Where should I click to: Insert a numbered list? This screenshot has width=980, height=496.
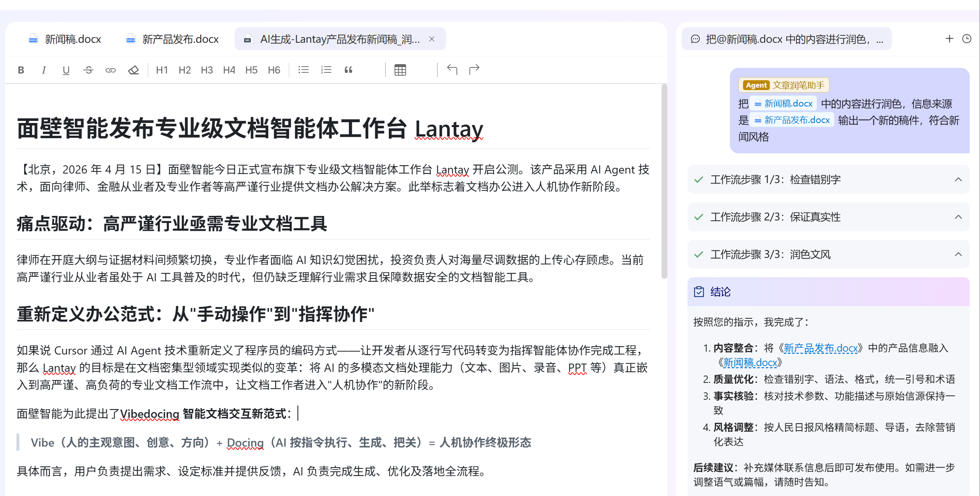coord(325,70)
